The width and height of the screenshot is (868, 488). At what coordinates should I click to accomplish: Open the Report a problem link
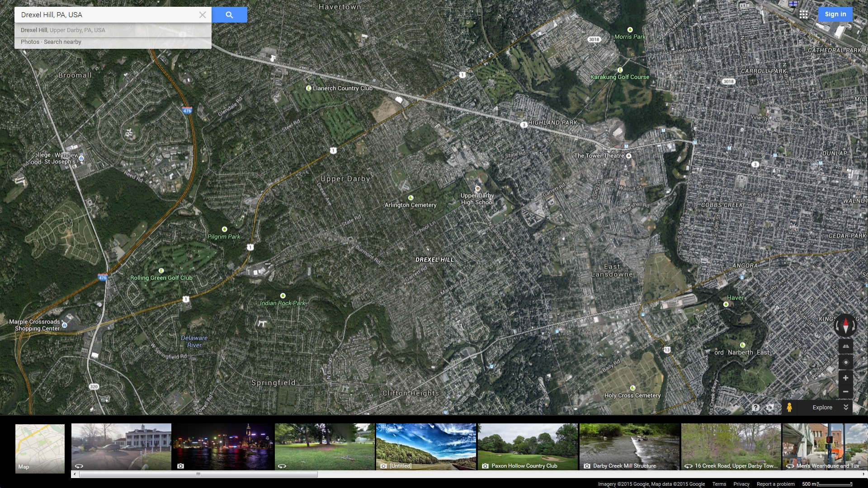pyautogui.click(x=775, y=484)
